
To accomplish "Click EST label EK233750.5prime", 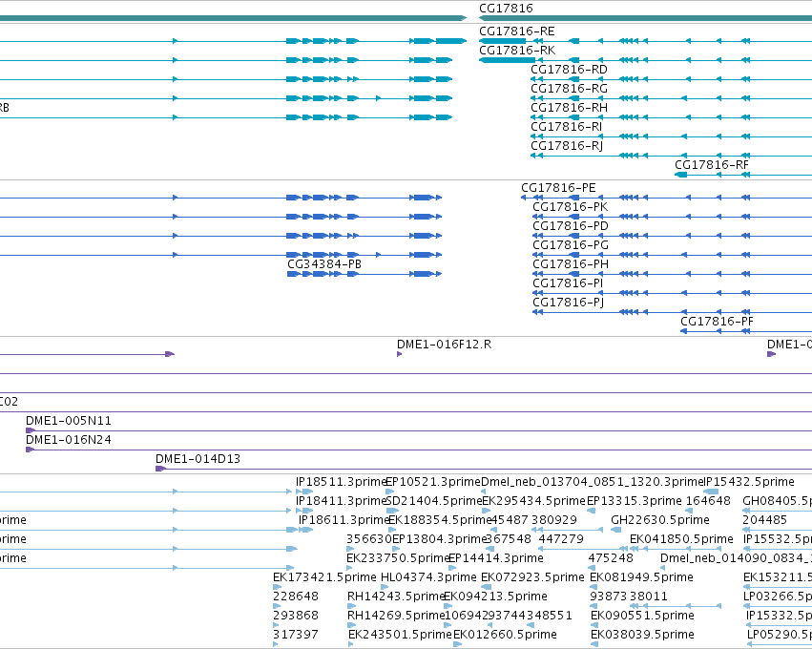I will pyautogui.click(x=397, y=559).
